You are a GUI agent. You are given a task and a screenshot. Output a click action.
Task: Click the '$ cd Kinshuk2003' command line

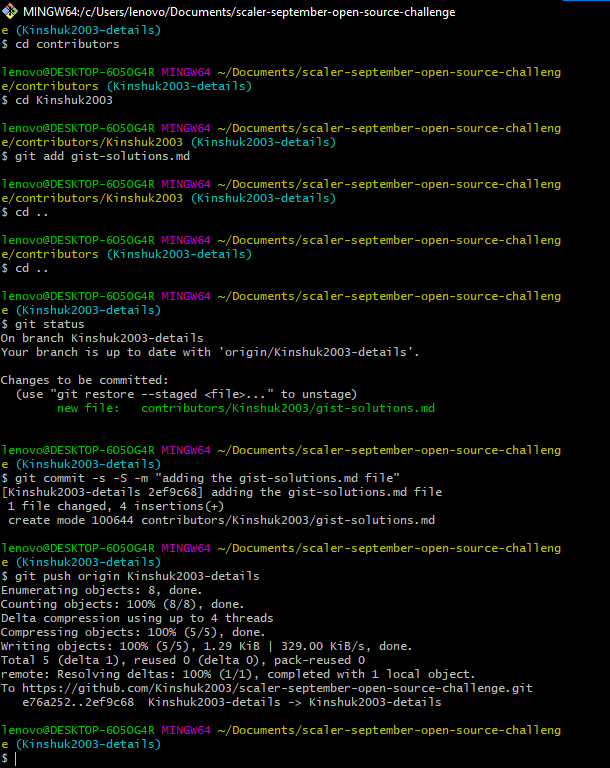[57, 100]
